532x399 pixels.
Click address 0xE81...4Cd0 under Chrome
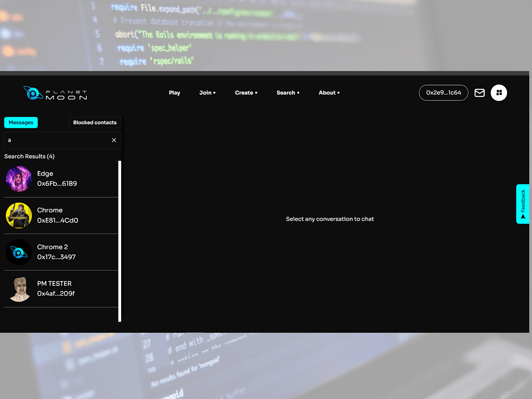pyautogui.click(x=58, y=221)
